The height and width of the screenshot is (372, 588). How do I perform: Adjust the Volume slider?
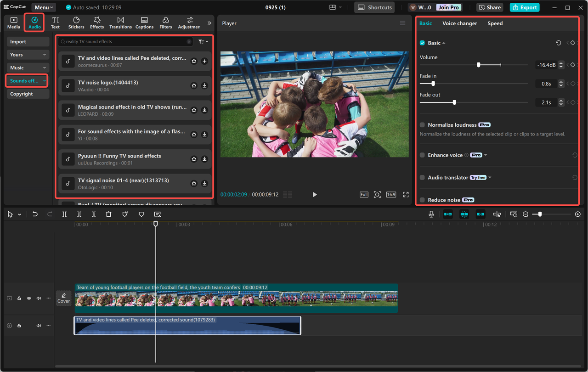click(x=478, y=65)
